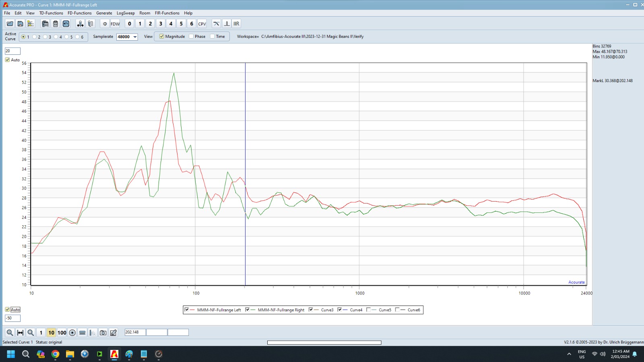Viewport: 644px width, 362px height.
Task: Select active curve 1 radio button
Action: pos(23,37)
